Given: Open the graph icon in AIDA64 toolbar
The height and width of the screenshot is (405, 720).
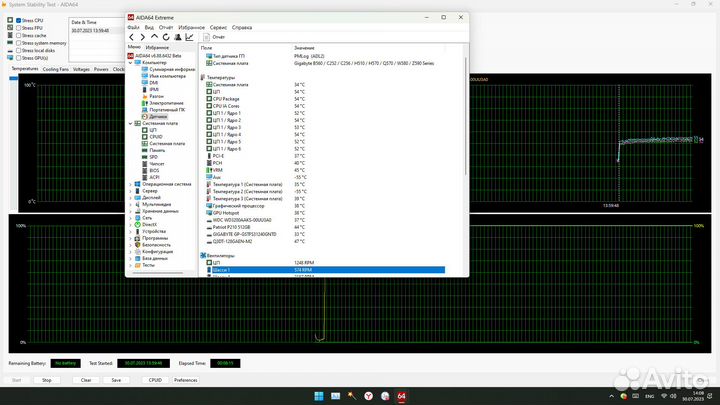Looking at the screenshot, I should point(189,37).
